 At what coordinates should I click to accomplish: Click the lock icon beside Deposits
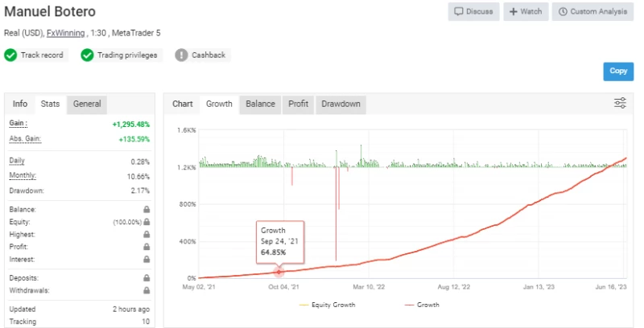pyautogui.click(x=147, y=277)
